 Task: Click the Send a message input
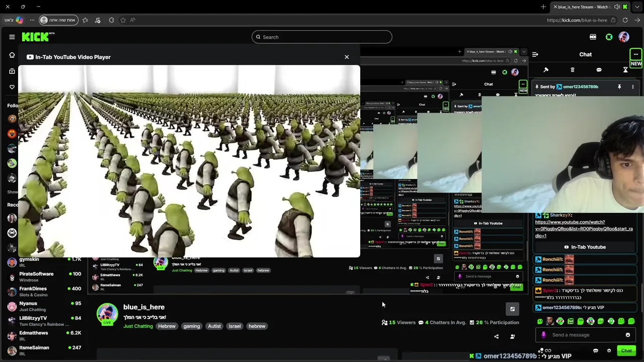(586, 335)
